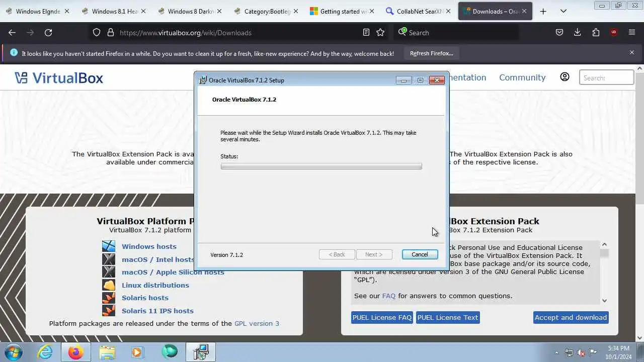The height and width of the screenshot is (362, 644).
Task: Open the GPL version 3 link
Action: 257,323
